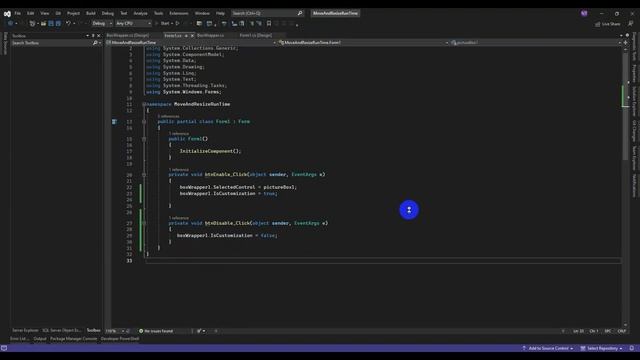Open the Package Manager Console tab
Image resolution: width=640 pixels, height=360 pixels.
click(73, 339)
